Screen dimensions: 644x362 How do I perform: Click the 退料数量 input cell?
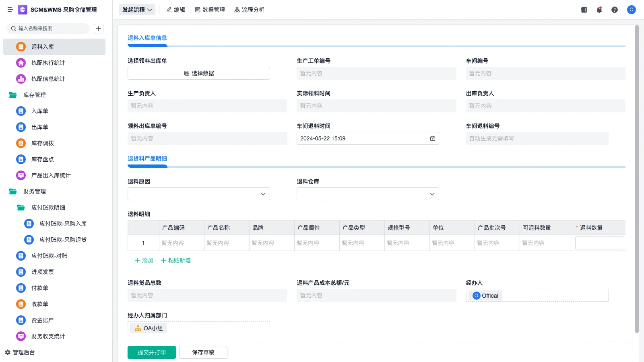click(600, 243)
